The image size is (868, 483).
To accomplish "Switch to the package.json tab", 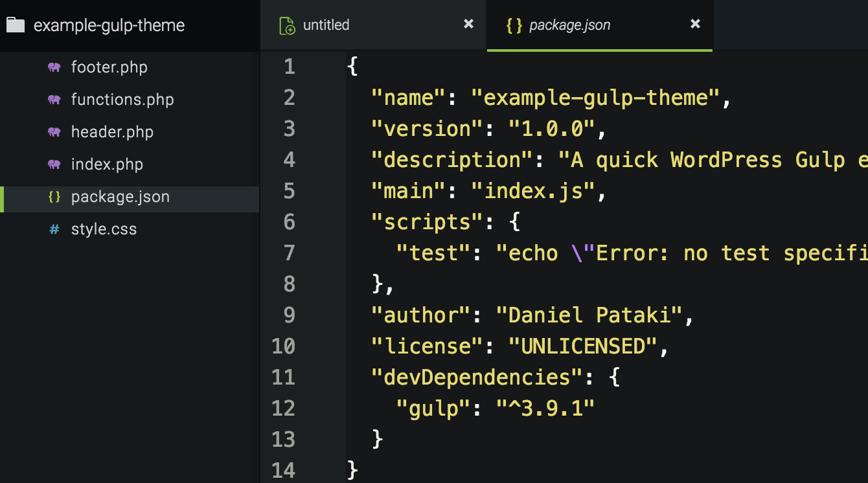I will click(570, 25).
